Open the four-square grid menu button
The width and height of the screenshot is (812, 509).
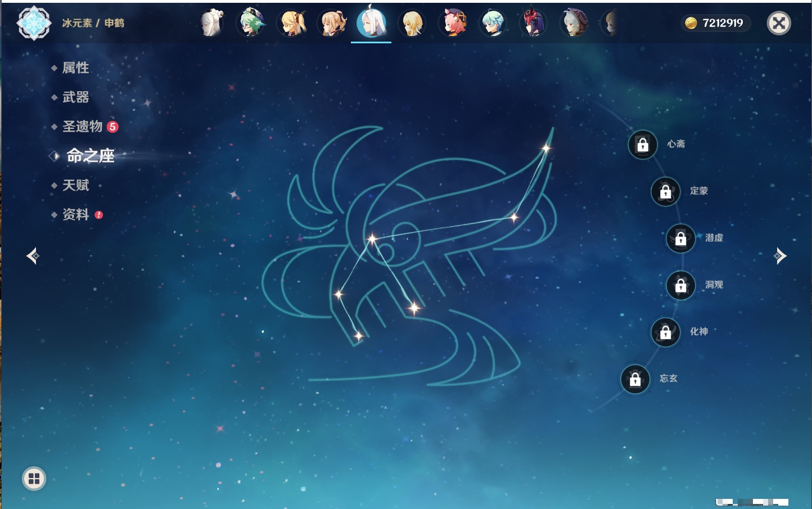pyautogui.click(x=34, y=479)
